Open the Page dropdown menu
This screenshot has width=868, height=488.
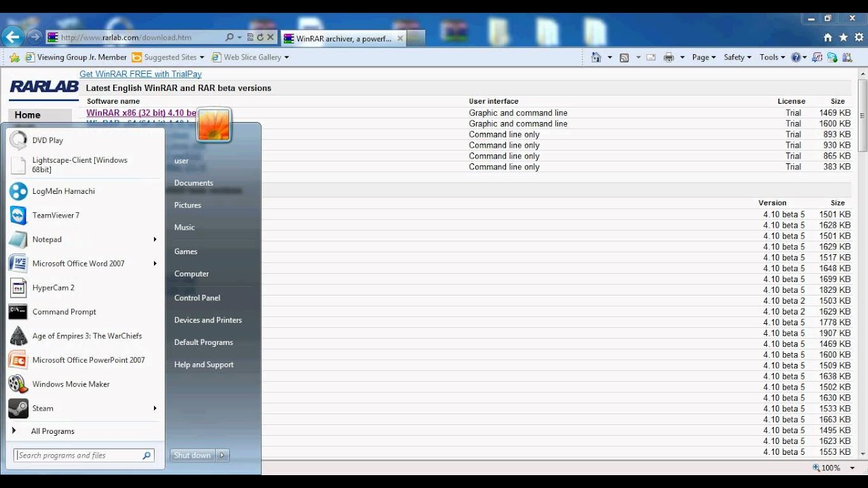coord(704,58)
